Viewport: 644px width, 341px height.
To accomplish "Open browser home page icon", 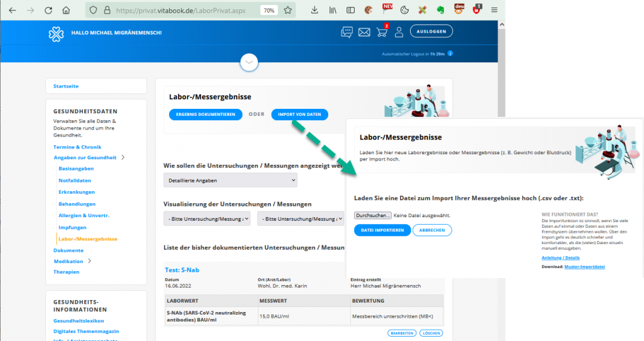I will click(x=66, y=10).
